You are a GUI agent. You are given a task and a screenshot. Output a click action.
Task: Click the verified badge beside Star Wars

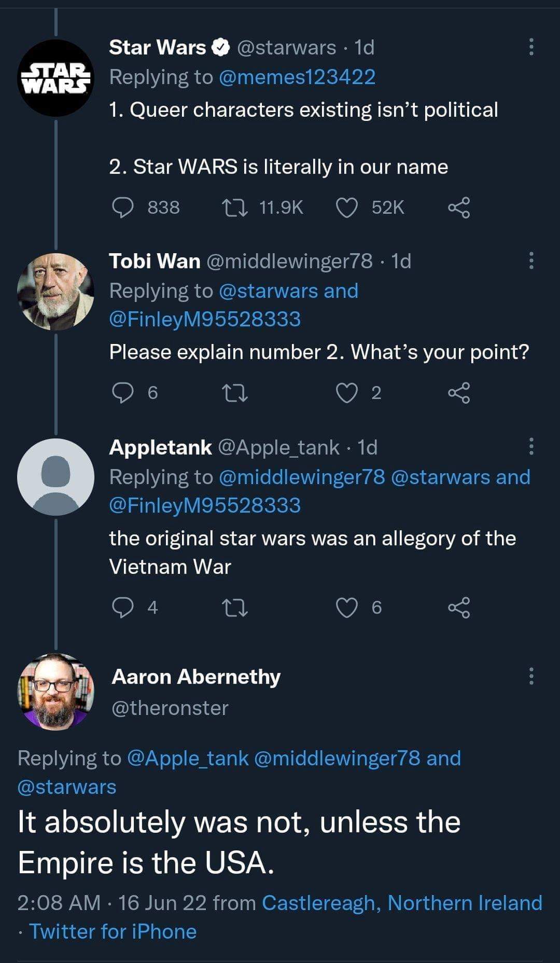[222, 47]
